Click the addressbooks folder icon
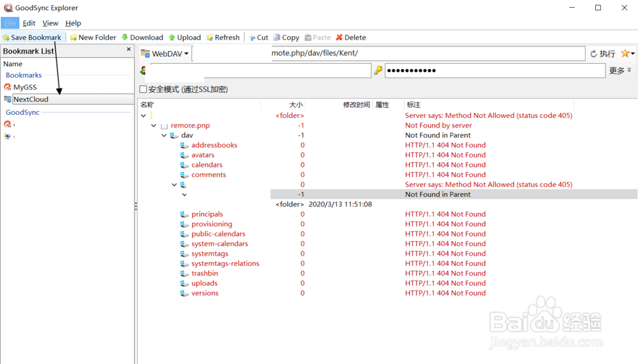This screenshot has height=364, width=638. [x=184, y=145]
